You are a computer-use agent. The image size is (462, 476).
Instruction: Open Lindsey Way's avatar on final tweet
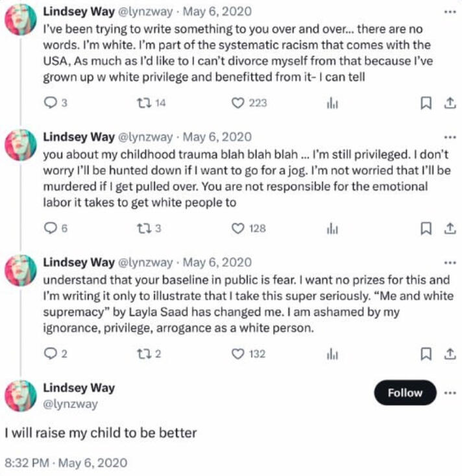click(x=21, y=395)
